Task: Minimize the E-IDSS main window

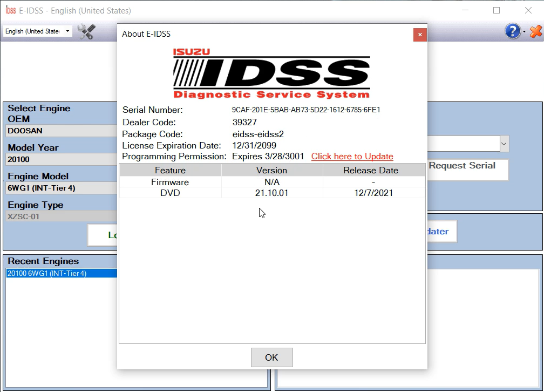Action: pyautogui.click(x=465, y=10)
